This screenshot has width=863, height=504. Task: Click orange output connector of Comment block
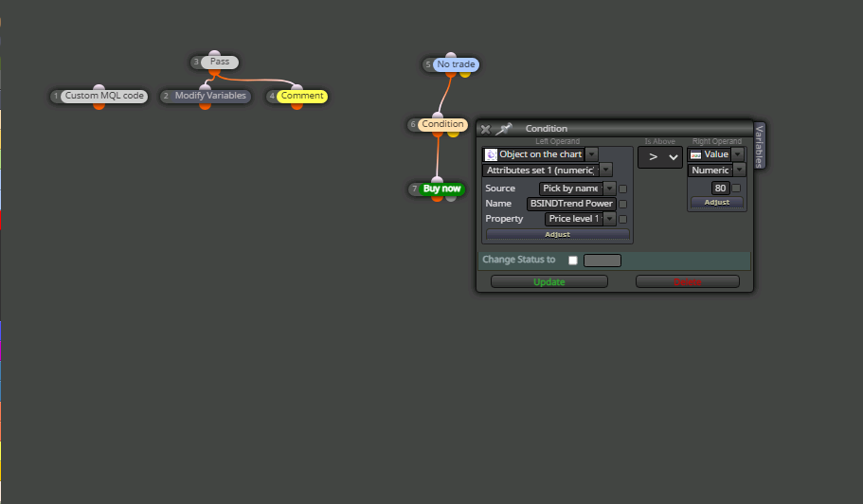click(297, 105)
